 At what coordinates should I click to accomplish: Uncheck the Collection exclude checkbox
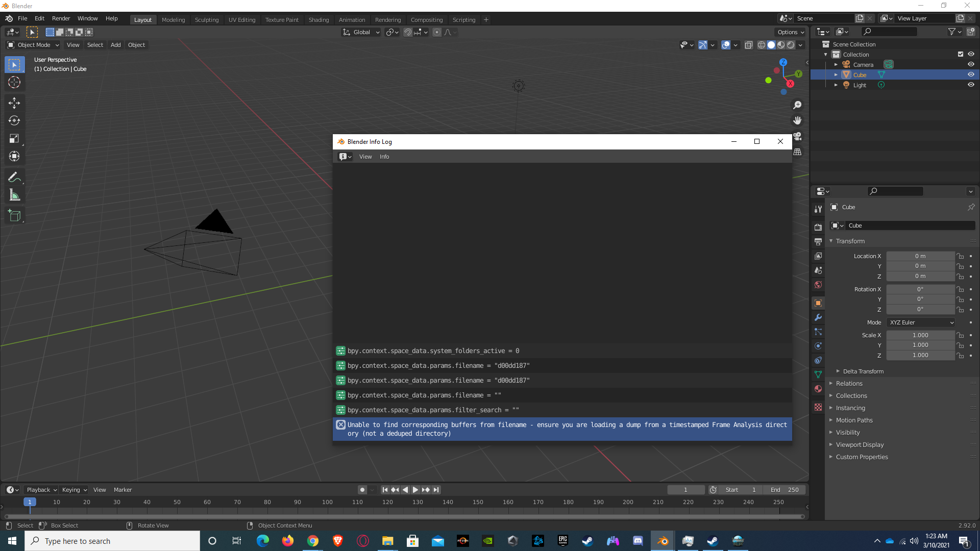click(x=961, y=54)
